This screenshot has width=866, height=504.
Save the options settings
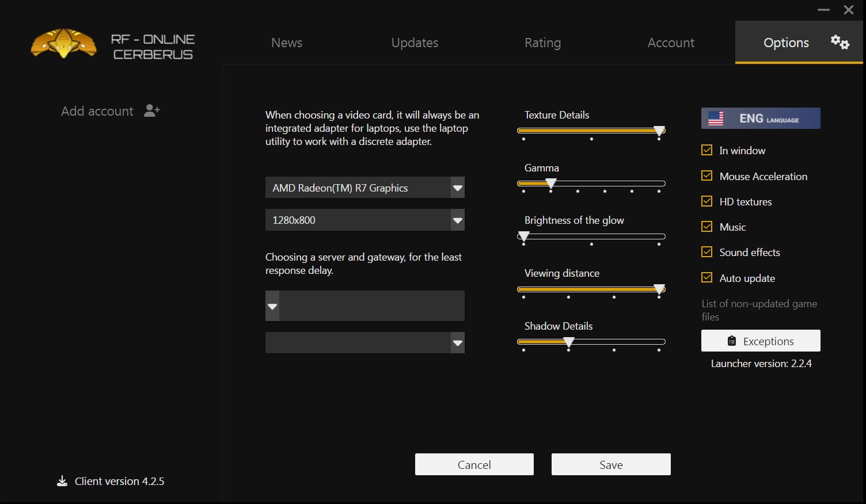click(x=611, y=464)
